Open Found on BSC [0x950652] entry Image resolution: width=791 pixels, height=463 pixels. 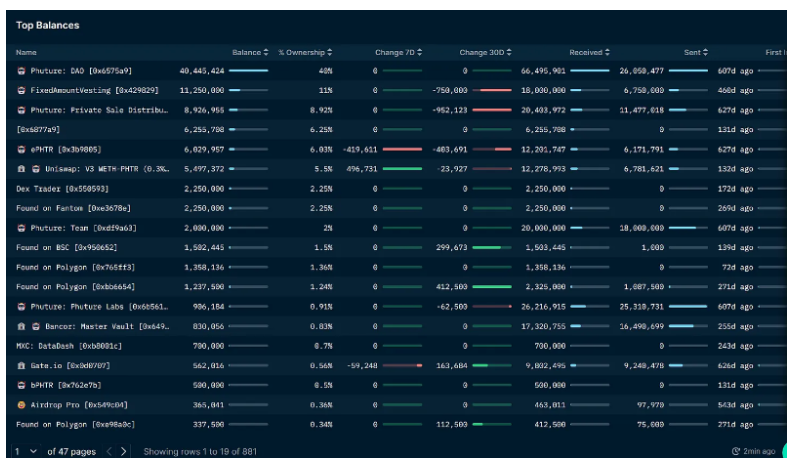[x=67, y=248]
